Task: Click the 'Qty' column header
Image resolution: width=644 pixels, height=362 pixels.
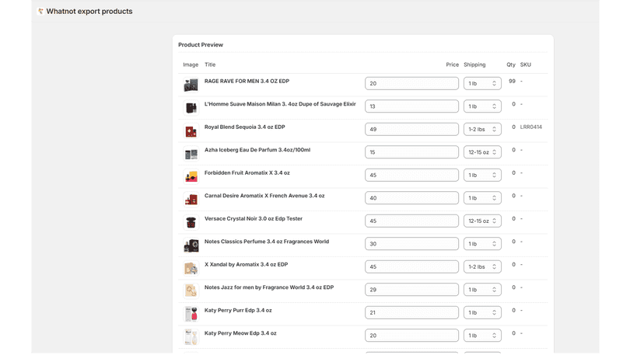Action: tap(511, 64)
